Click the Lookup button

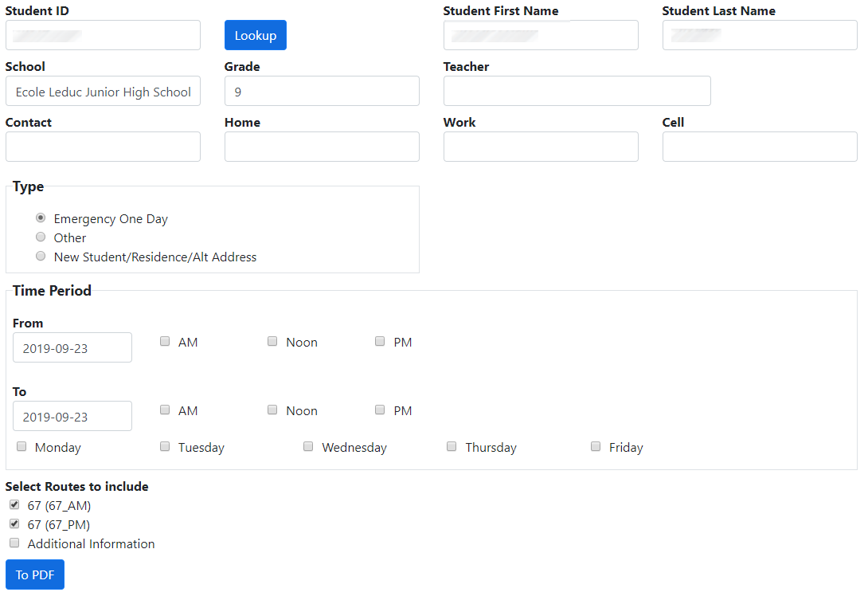pyautogui.click(x=255, y=35)
